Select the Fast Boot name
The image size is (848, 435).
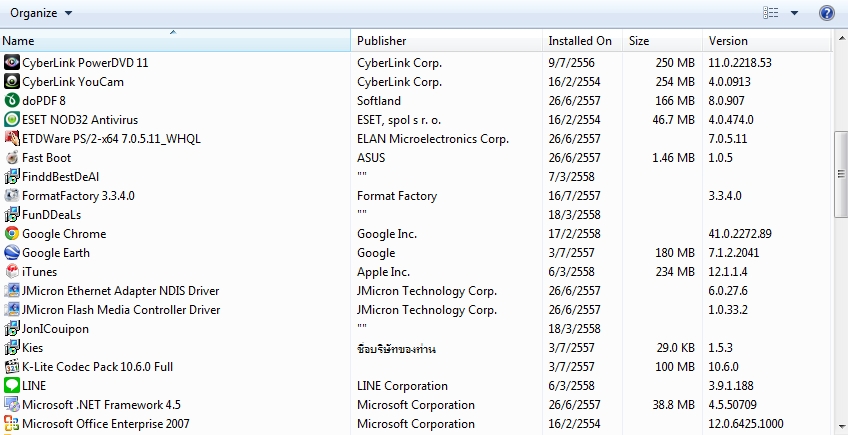(47, 157)
